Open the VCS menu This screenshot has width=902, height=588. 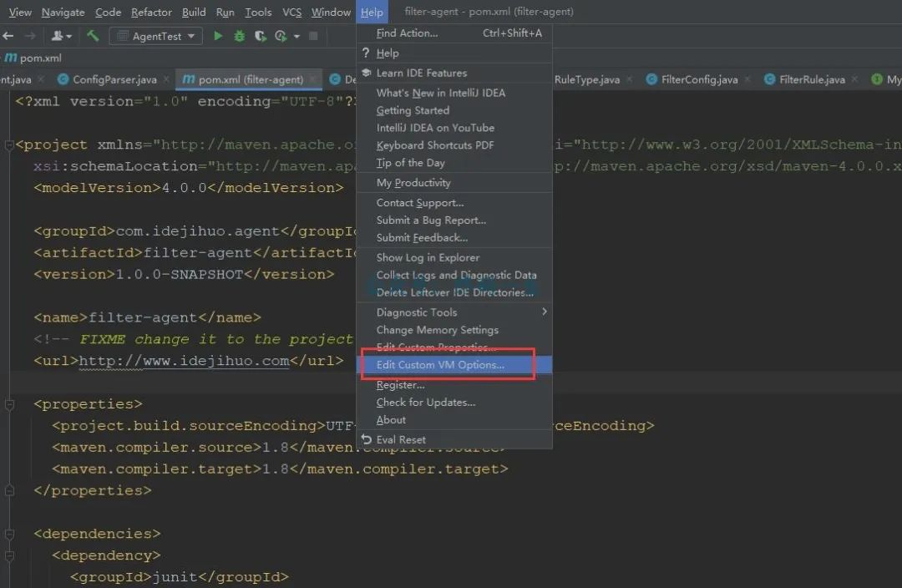coord(291,12)
